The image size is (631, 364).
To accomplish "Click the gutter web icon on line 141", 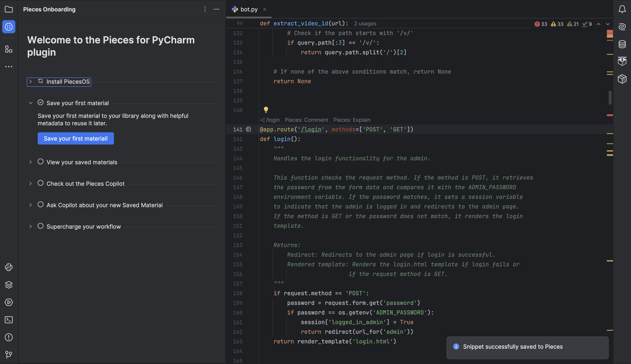I will (248, 129).
